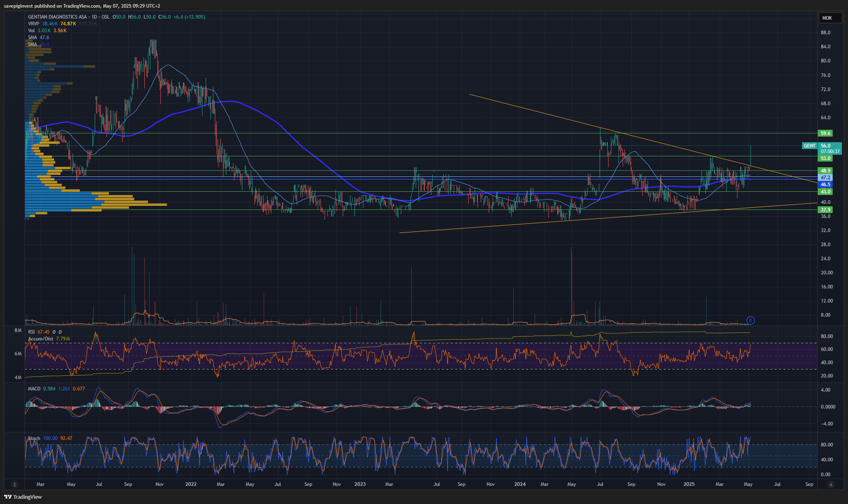Image resolution: width=848 pixels, height=504 pixels.
Task: Click the green 59.6 price level label
Action: coord(825,133)
